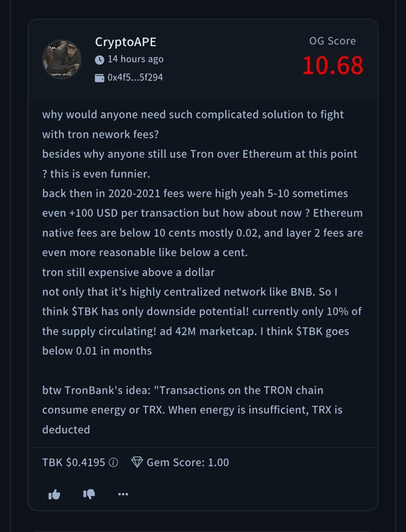Image resolution: width=406 pixels, height=532 pixels.
Task: Click the TBK $0.4195 price tag
Action: click(74, 462)
